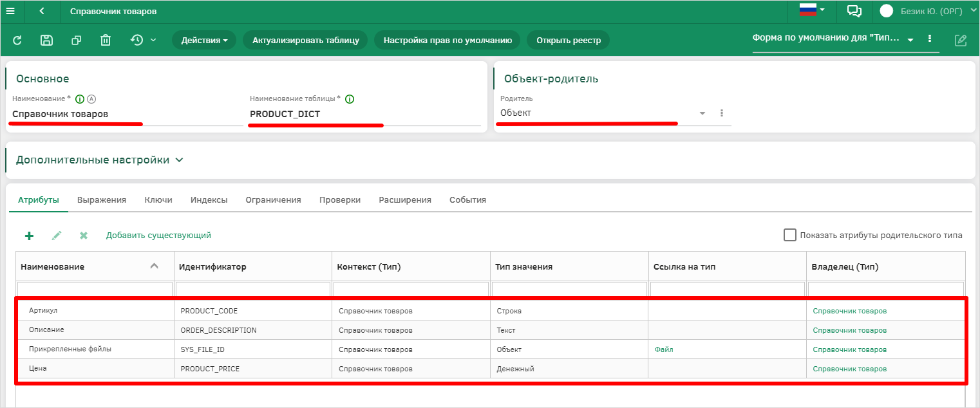Screen dimensions: 980x408
Task: Click the SYS_FILE_ID identifier cell
Action: click(x=253, y=349)
